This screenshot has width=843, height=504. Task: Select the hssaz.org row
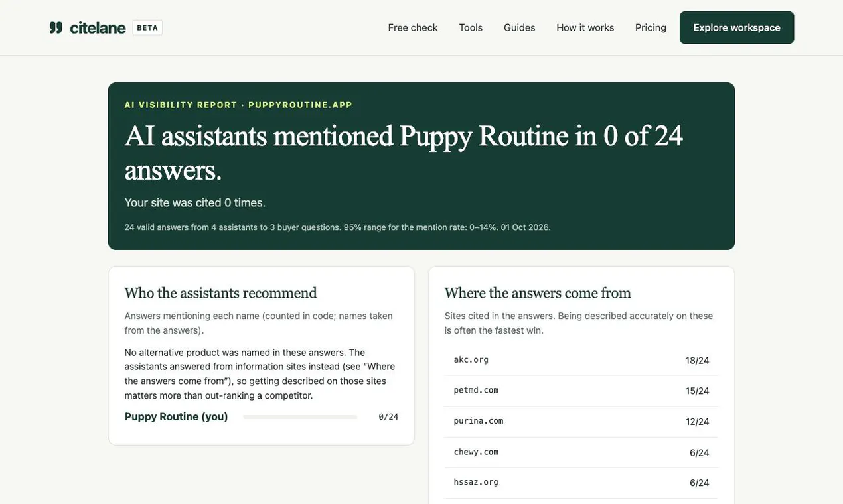(581, 483)
